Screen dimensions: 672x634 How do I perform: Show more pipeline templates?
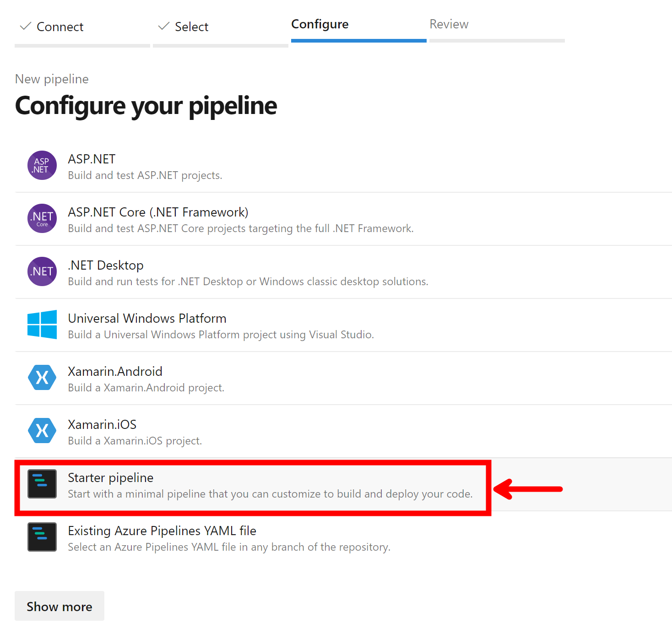tap(60, 606)
